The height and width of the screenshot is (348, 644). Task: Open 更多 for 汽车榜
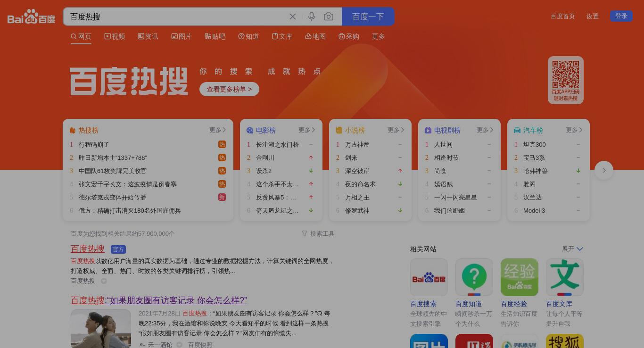pyautogui.click(x=574, y=130)
